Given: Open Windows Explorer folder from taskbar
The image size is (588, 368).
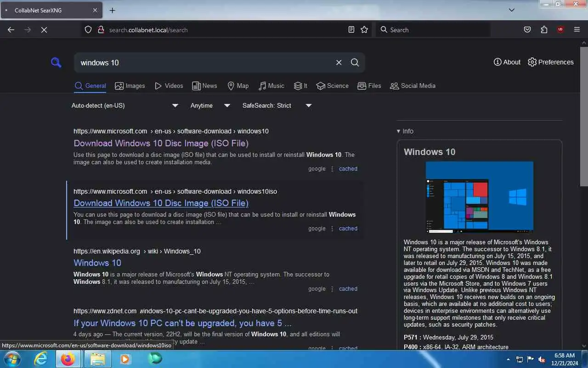Looking at the screenshot, I should tap(97, 359).
